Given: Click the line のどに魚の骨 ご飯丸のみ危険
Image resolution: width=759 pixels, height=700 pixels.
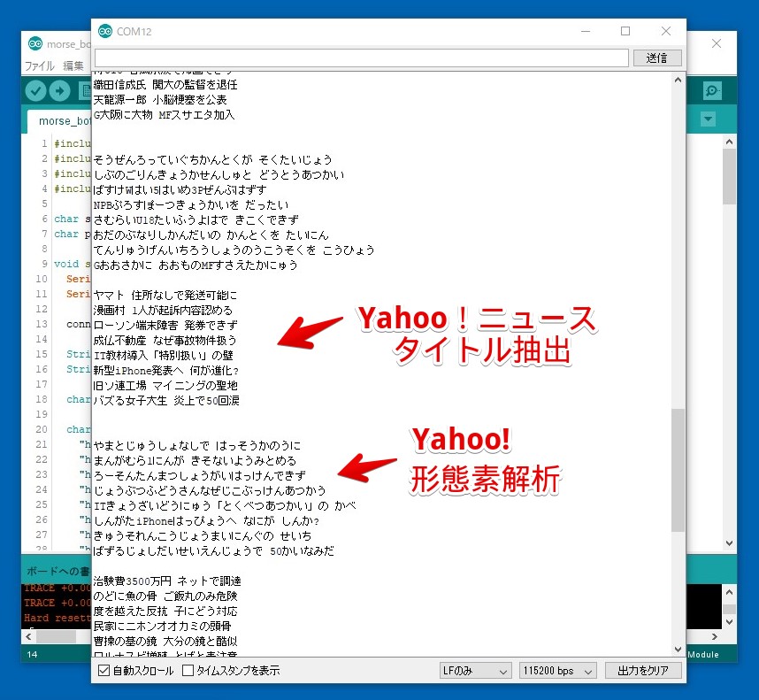Looking at the screenshot, I should [x=165, y=596].
